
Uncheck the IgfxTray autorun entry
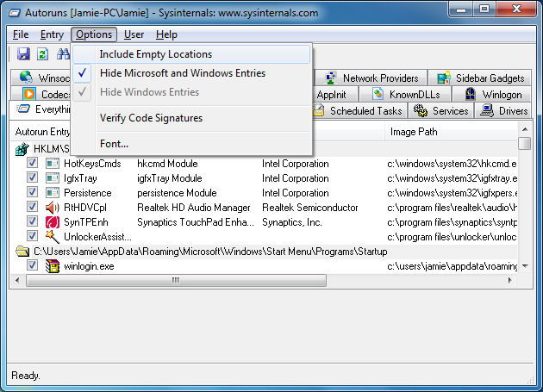32,177
